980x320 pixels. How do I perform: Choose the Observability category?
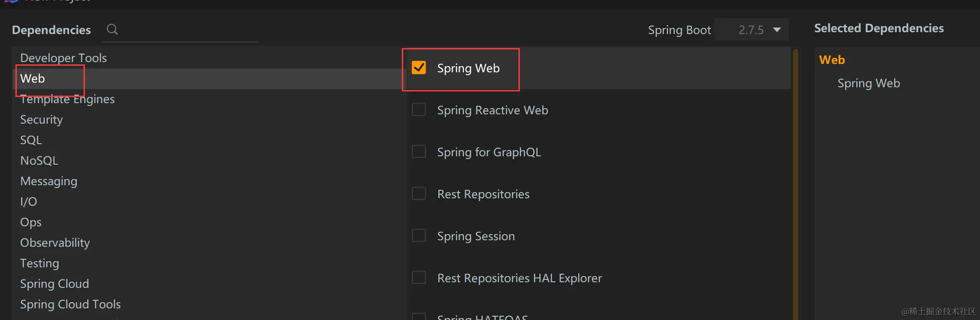[x=55, y=243]
